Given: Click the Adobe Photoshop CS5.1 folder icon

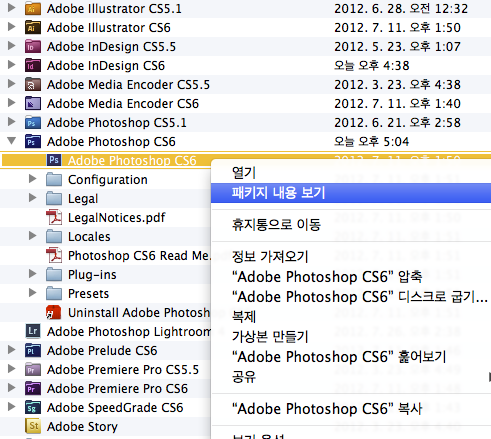Looking at the screenshot, I should click(x=33, y=122).
